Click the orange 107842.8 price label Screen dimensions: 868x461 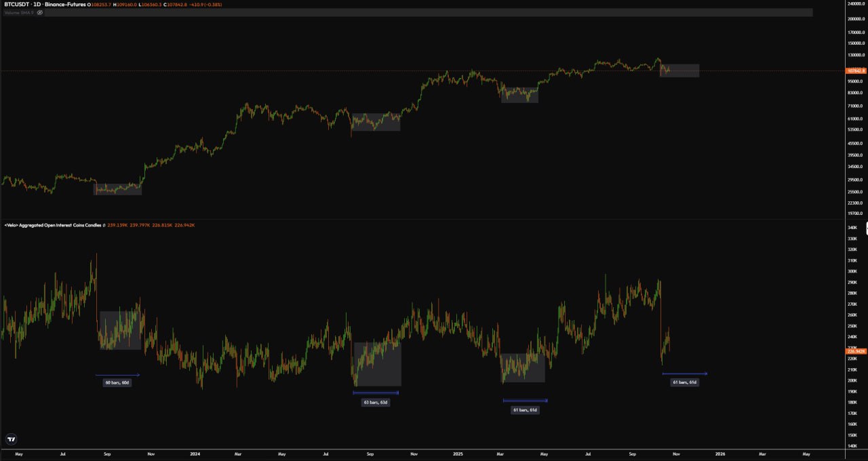pos(855,71)
